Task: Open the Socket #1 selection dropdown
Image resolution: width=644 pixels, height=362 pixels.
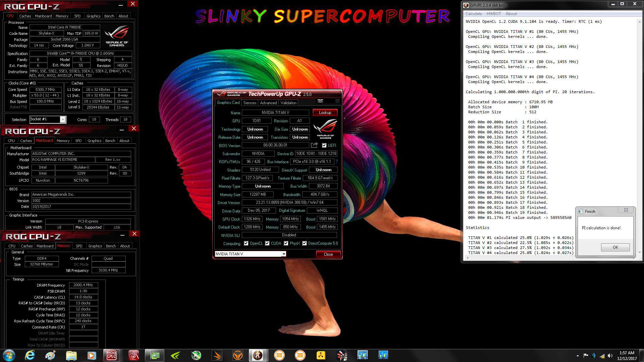Action: click(63, 120)
